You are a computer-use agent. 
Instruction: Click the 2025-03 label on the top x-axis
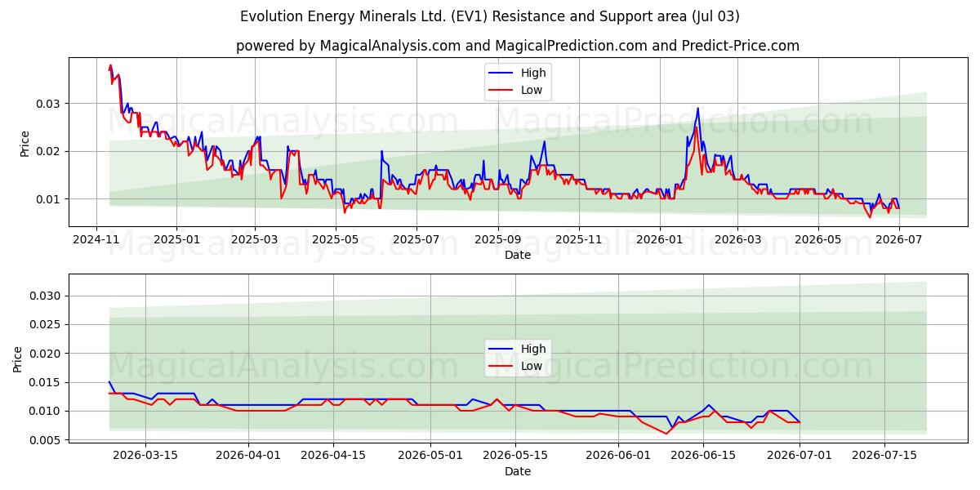point(255,239)
